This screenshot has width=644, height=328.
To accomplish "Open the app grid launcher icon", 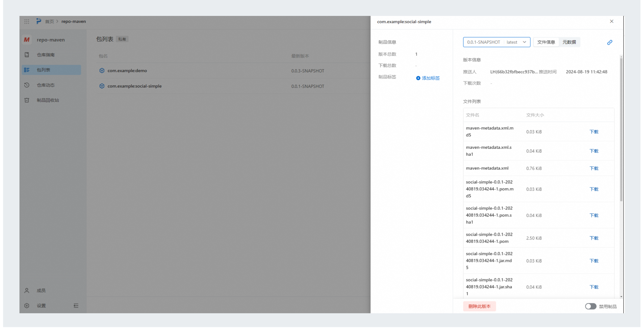I will click(x=27, y=21).
